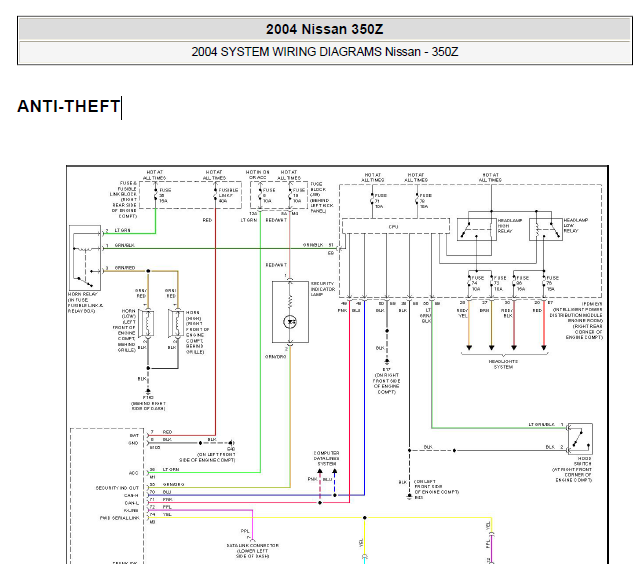Click the IPDM E/R module description text
This screenshot has width=643, height=564.
pyautogui.click(x=578, y=321)
